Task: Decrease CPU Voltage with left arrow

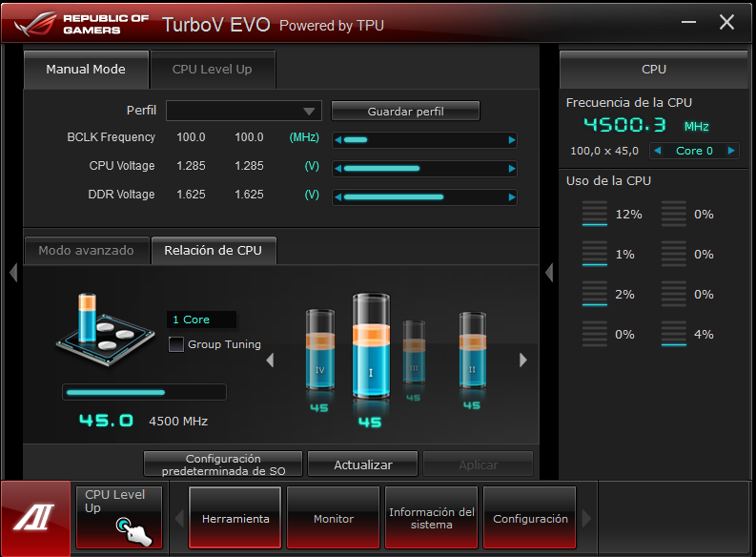Action: [338, 168]
